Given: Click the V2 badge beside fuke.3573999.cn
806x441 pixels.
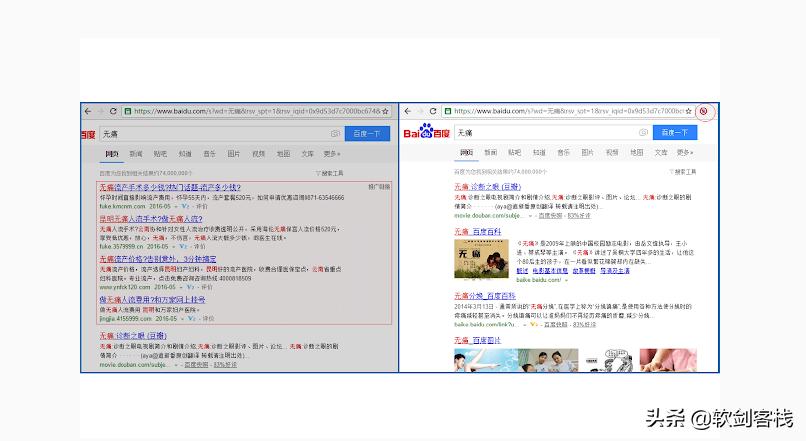Looking at the screenshot, I should [x=184, y=247].
